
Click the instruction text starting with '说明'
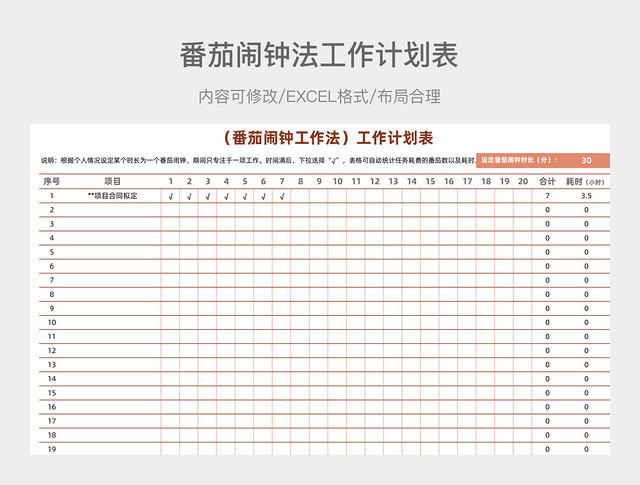(258, 160)
